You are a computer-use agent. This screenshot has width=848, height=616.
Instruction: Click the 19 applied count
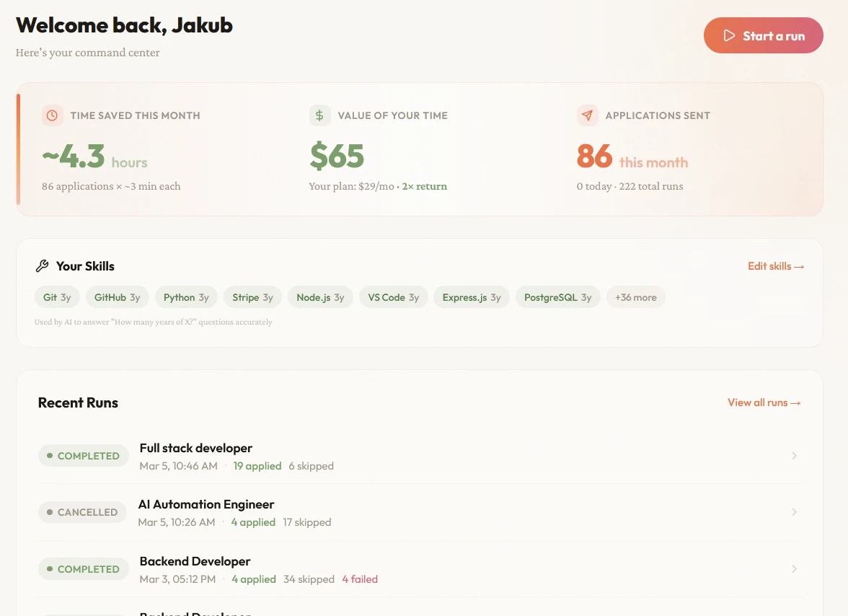click(x=257, y=466)
